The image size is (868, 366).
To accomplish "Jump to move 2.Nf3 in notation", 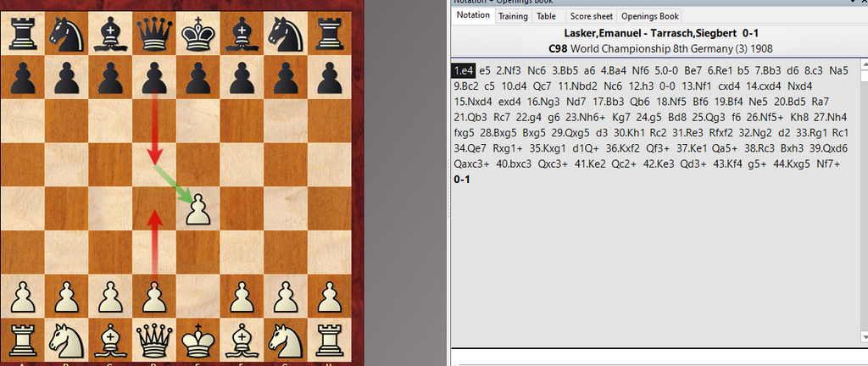I will click(509, 71).
